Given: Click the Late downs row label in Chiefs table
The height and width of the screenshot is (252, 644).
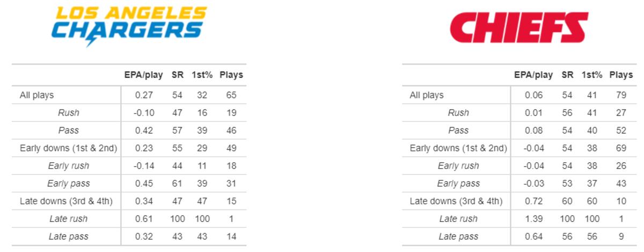Looking at the screenshot, I should [x=456, y=201].
